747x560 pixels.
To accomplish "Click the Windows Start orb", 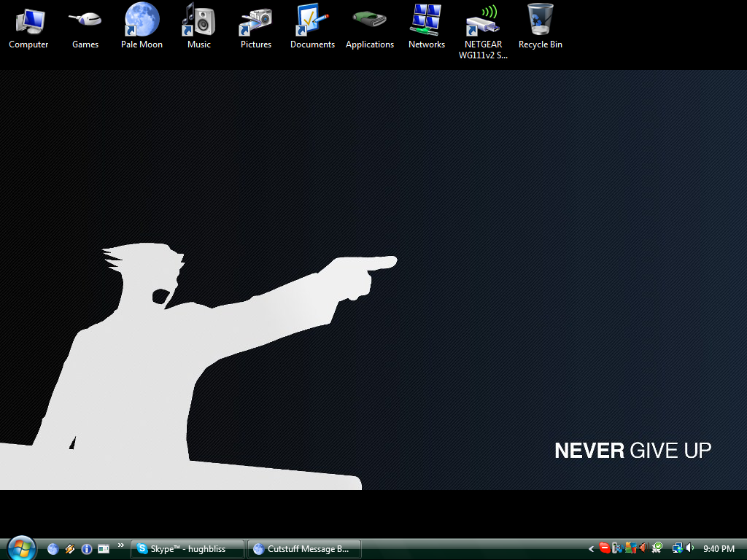I will pyautogui.click(x=22, y=548).
